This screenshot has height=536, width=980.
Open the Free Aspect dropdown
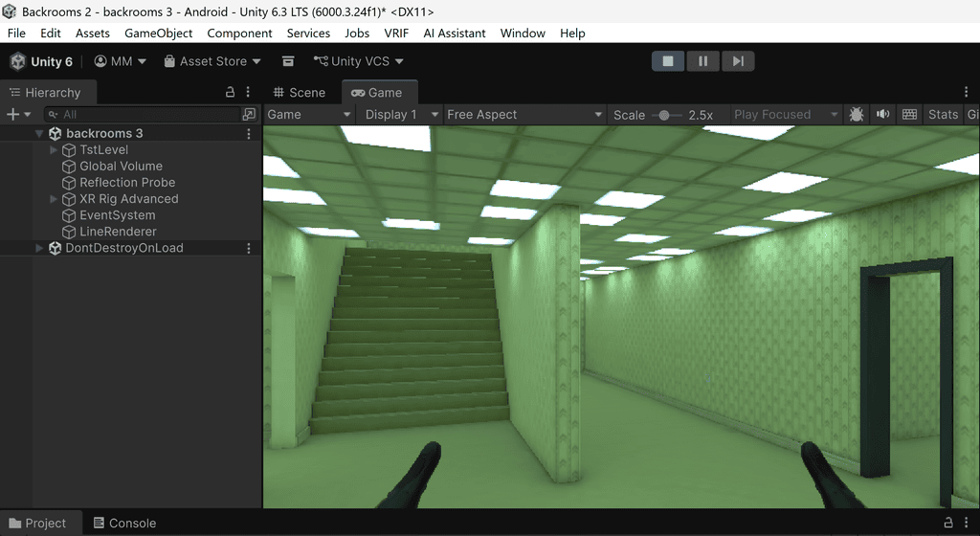(523, 114)
